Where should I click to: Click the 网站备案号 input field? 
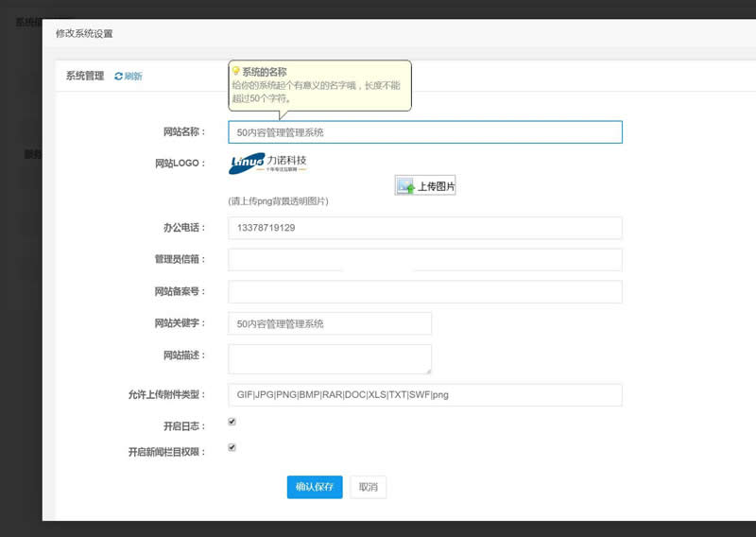(424, 291)
